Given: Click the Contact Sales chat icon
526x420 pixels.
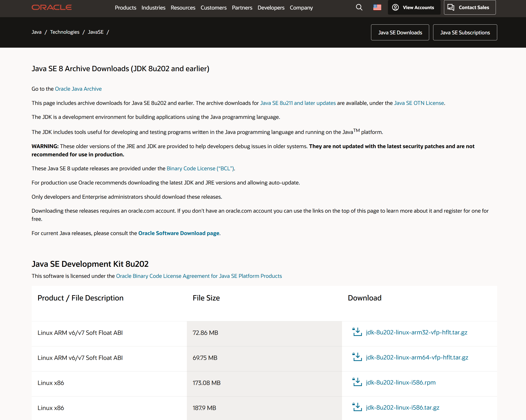Looking at the screenshot, I should [451, 7].
